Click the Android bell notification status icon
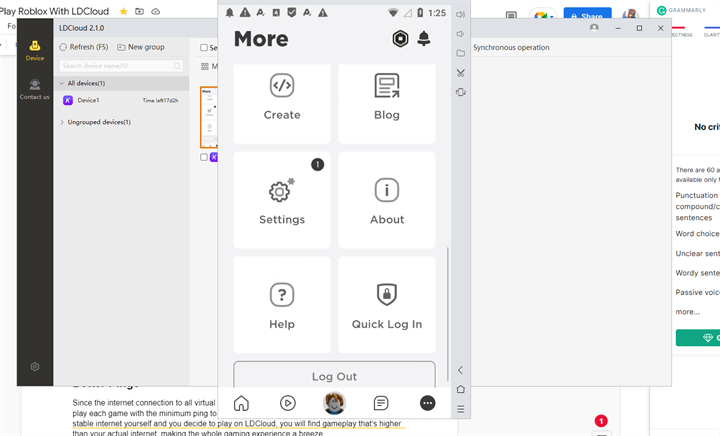 pyautogui.click(x=230, y=13)
